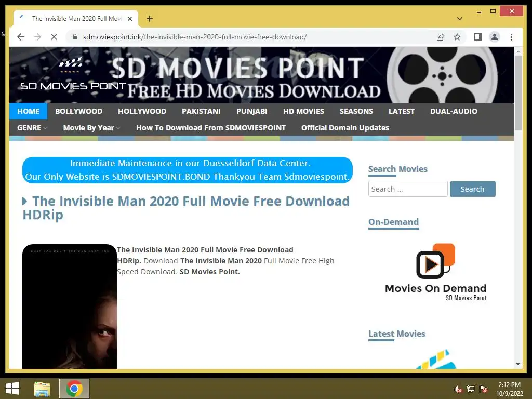
Task: Click the Movies On Demand play icon
Action: [x=436, y=261]
